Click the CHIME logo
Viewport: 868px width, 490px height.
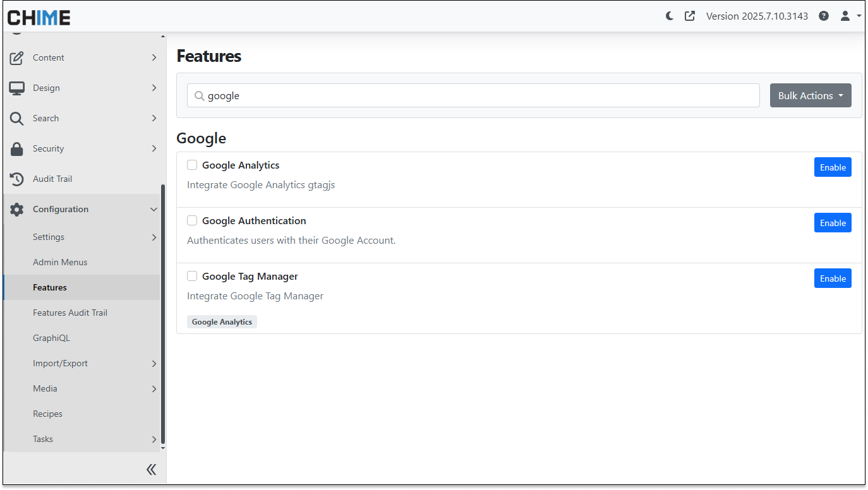(39, 17)
